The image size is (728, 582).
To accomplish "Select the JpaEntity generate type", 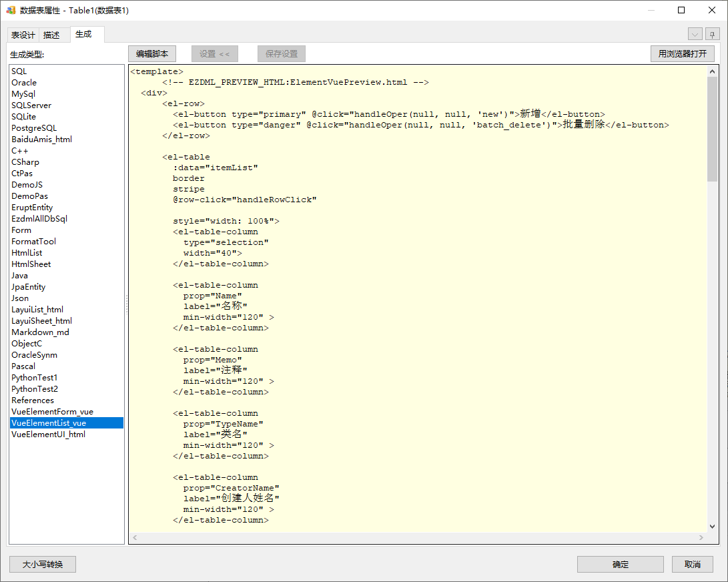I will (x=29, y=287).
